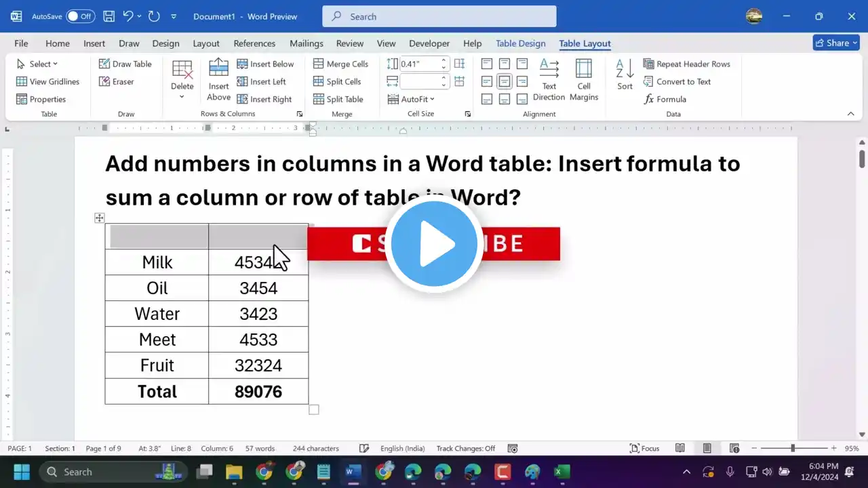Open the Rows & Columns dialog launcher
Screen dimensions: 868x488
(x=300, y=114)
